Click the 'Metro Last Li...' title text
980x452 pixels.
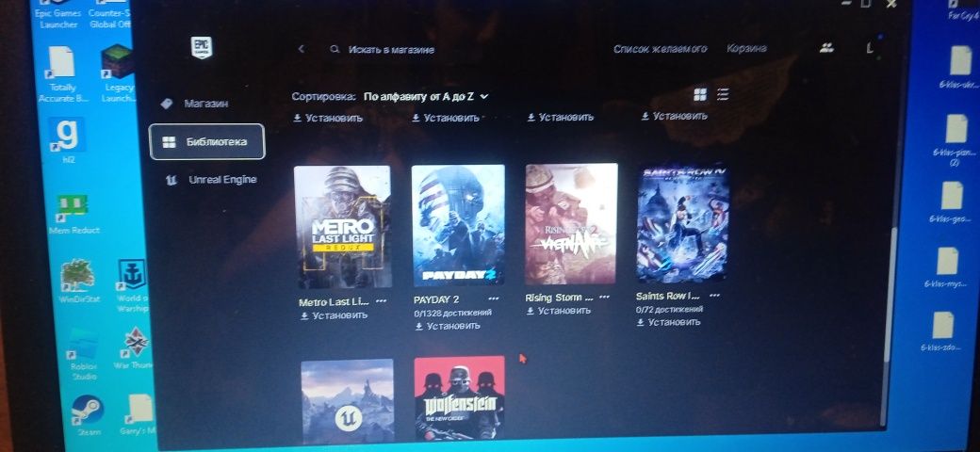334,302
